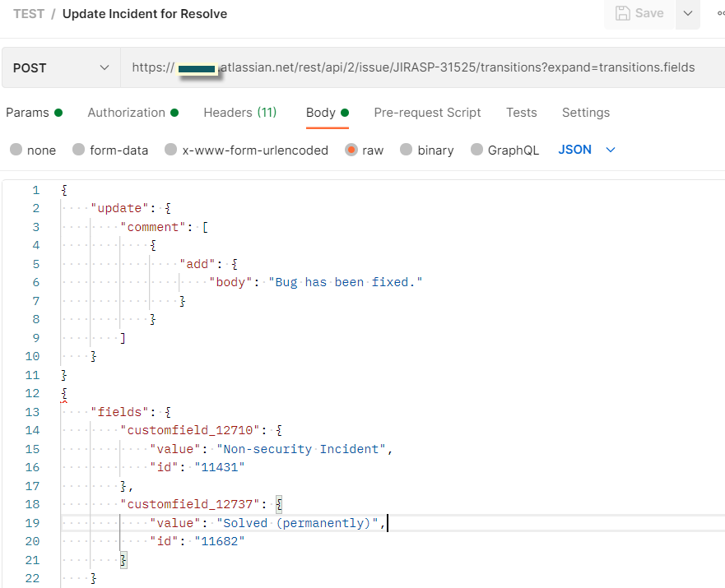Screen dimensions: 725x588
Task: Expand the Save options chevron
Action: pos(688,14)
